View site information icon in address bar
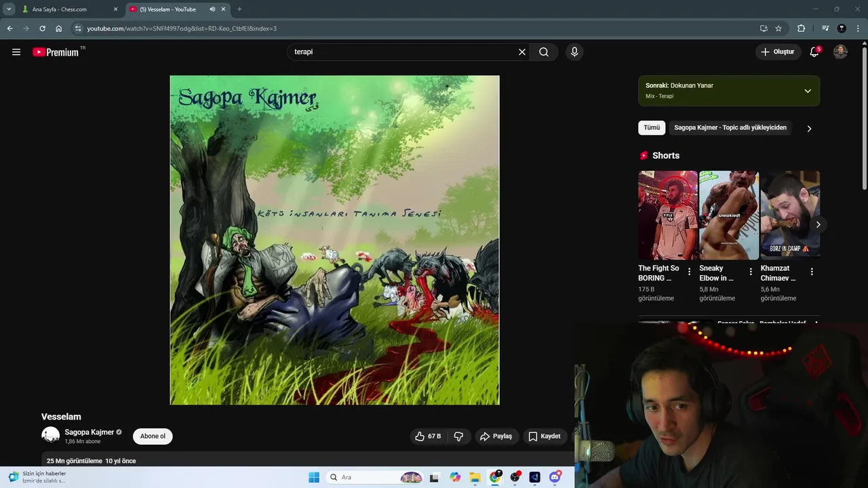The width and height of the screenshot is (868, 488). [x=78, y=28]
